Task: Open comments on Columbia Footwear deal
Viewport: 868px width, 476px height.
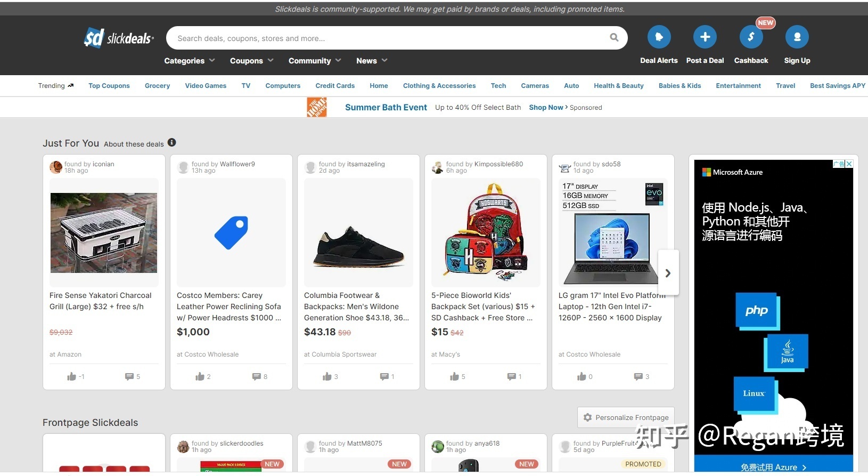Action: (x=384, y=376)
